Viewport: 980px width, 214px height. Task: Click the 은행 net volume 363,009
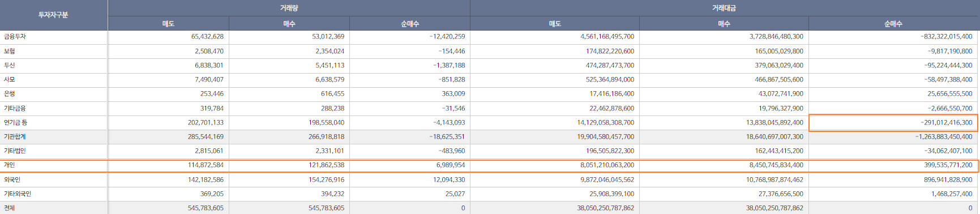click(x=453, y=94)
